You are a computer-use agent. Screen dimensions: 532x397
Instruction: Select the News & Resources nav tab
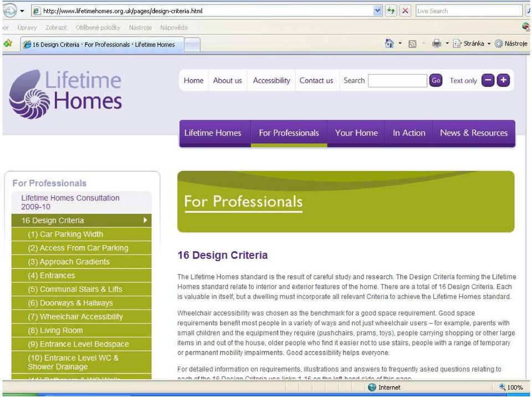tap(474, 133)
